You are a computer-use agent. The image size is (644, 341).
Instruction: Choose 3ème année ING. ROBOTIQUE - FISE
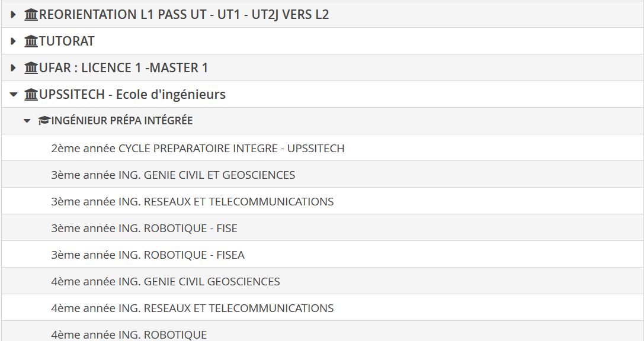click(x=144, y=229)
